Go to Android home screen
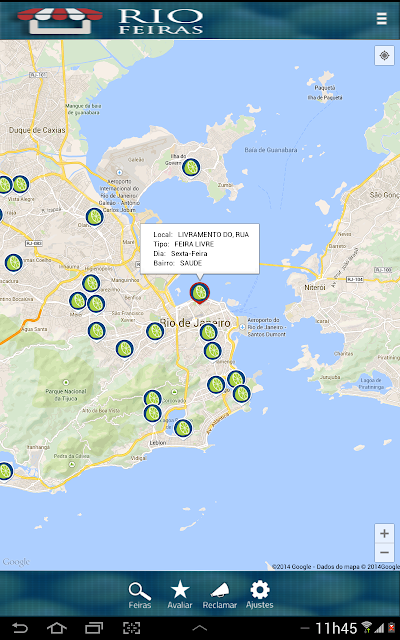 (x=57, y=628)
